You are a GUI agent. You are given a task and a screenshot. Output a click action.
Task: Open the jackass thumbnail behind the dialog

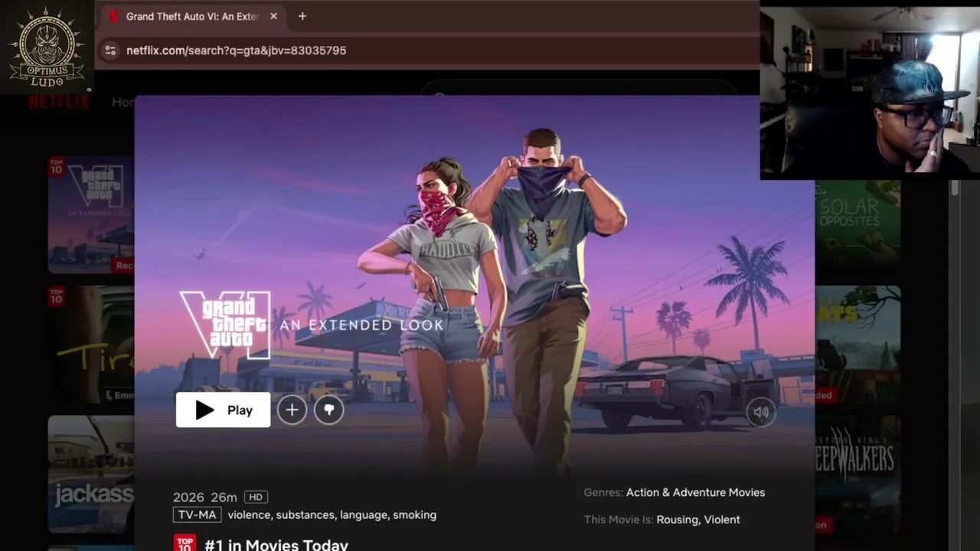(91, 474)
